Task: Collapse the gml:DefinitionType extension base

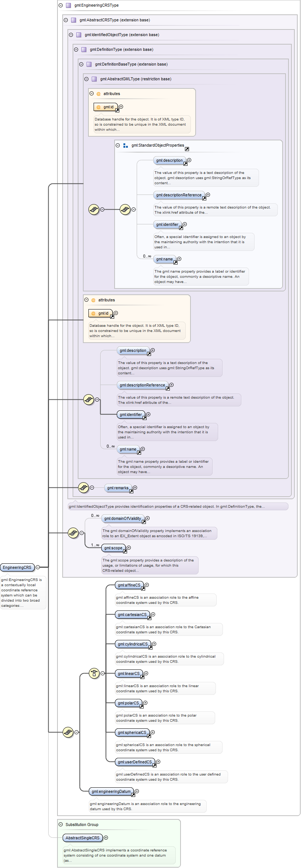Action: (x=76, y=50)
